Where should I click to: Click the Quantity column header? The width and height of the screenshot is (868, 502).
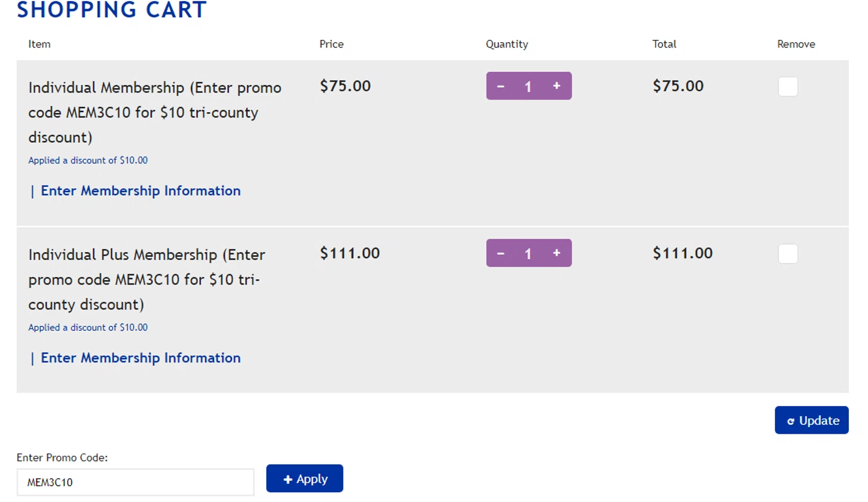(x=507, y=44)
